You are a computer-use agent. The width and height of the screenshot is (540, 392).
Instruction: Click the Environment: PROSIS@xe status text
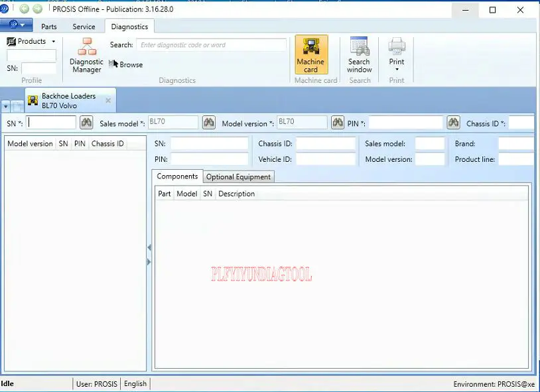pos(494,384)
